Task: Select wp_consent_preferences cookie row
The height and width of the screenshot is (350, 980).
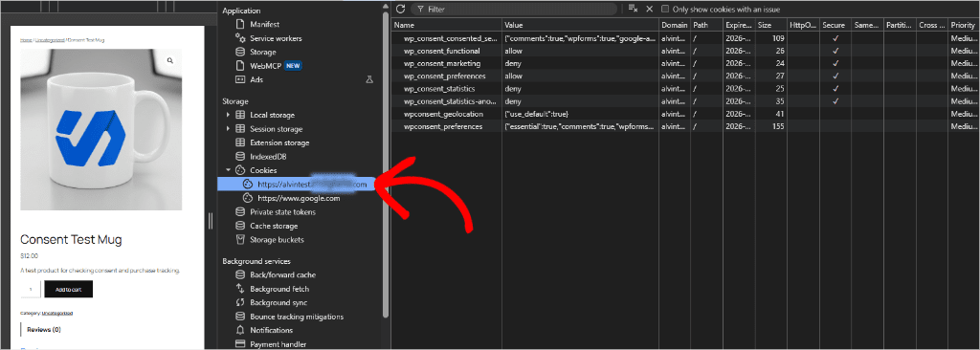Action: tap(685, 76)
